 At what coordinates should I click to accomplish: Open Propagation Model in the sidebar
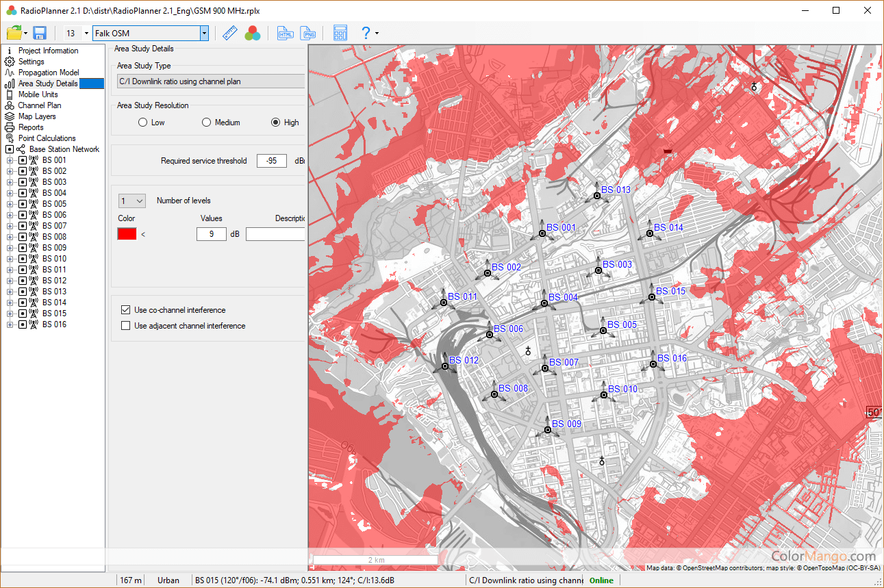tap(48, 73)
